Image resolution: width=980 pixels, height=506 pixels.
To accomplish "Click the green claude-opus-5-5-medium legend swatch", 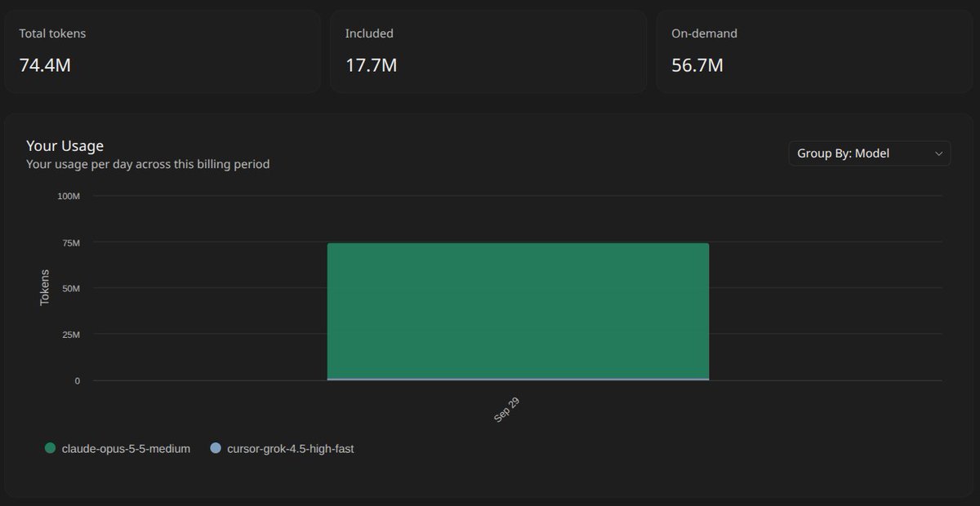I will tap(51, 448).
